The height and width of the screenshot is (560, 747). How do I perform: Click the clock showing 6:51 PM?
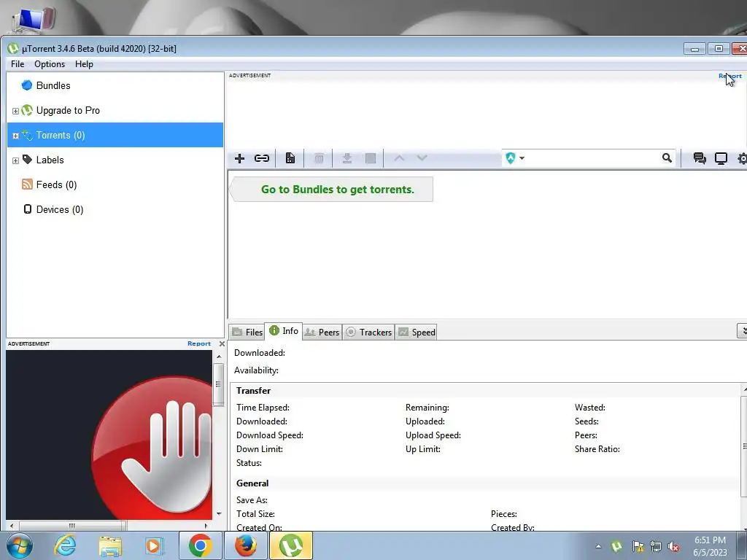[710, 546]
